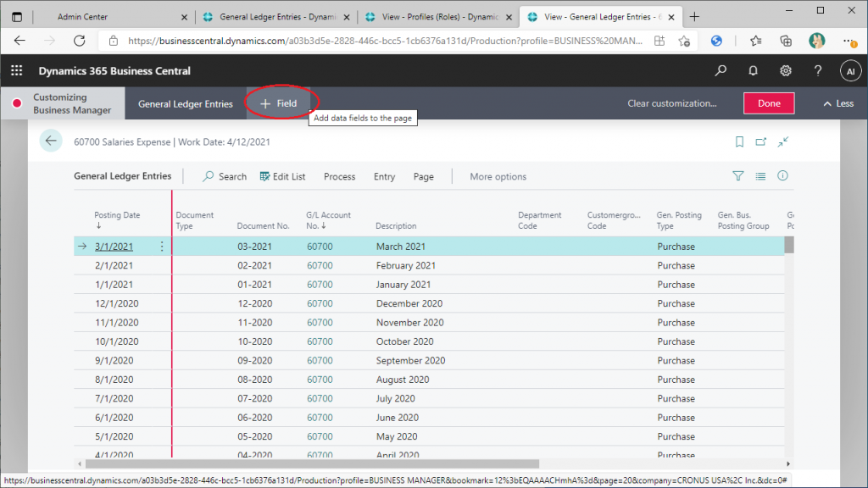Click the search magnifier in Business Central header
This screenshot has width=868, height=488.
click(x=721, y=71)
